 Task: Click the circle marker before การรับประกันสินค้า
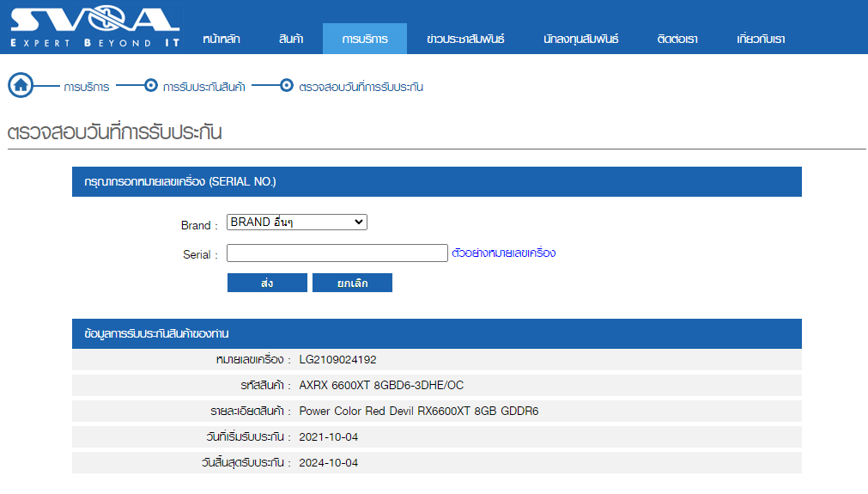[150, 85]
